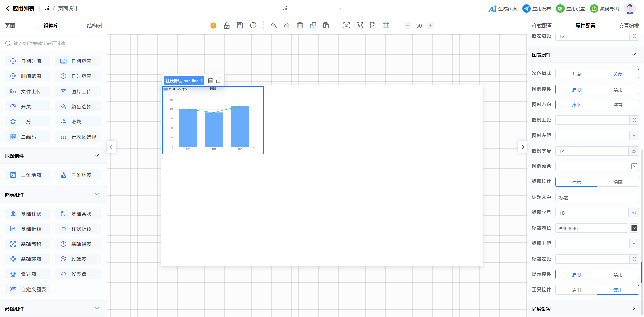Click the trash delete icon in toolbar
This screenshot has width=644, height=317.
(300, 25)
